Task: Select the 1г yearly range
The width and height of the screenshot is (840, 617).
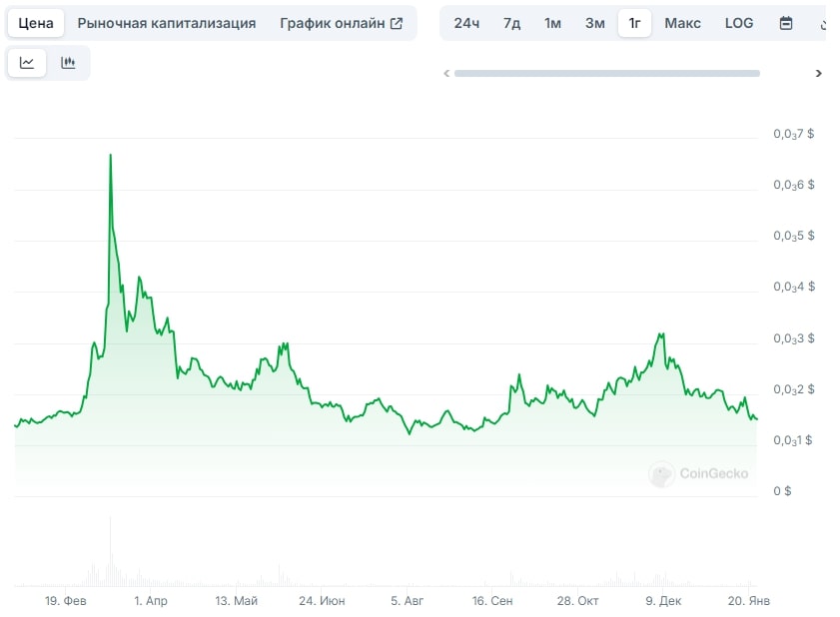Action: (634, 23)
